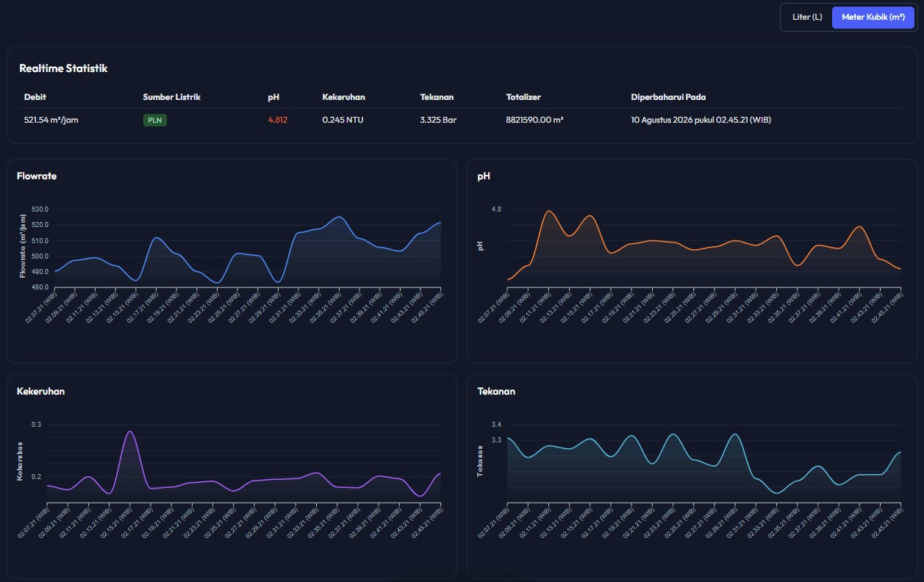Click the Sumber Listrik column header
This screenshot has width=924, height=582.
click(171, 97)
